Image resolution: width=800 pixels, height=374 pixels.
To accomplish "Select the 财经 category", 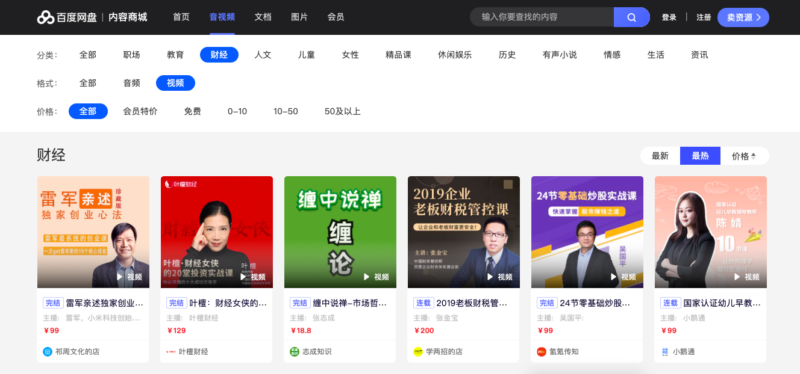I will tap(219, 55).
